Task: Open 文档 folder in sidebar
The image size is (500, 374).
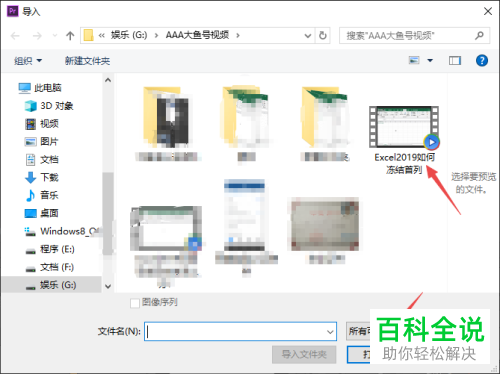Action: [x=42, y=159]
